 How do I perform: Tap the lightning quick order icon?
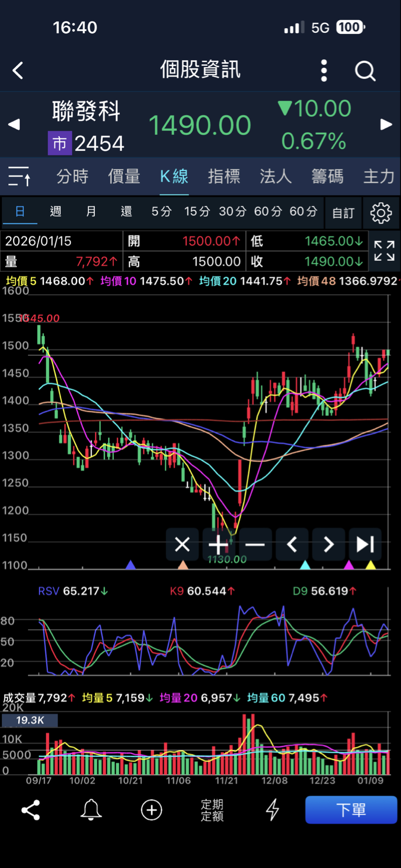click(x=272, y=810)
